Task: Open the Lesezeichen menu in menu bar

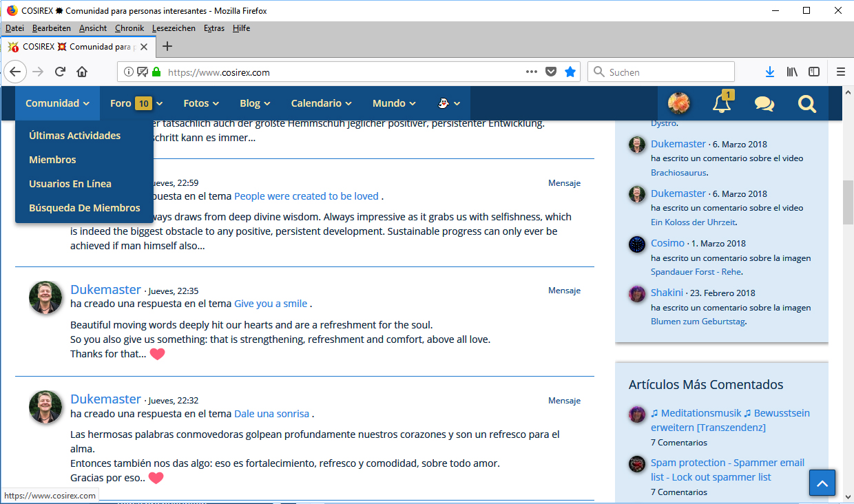Action: coord(174,28)
